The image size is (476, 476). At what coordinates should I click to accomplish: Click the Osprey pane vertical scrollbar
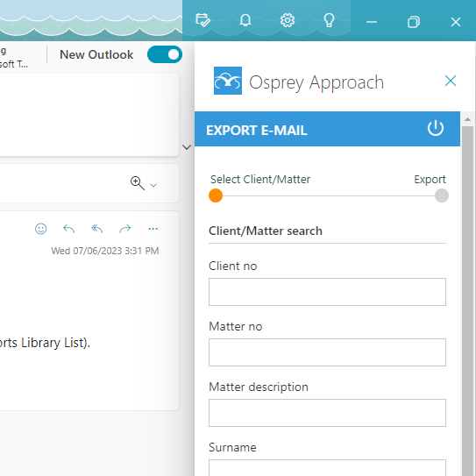467,294
